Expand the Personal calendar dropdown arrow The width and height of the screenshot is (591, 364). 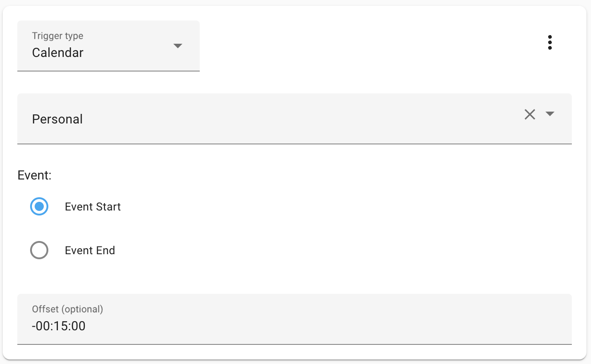tap(550, 114)
